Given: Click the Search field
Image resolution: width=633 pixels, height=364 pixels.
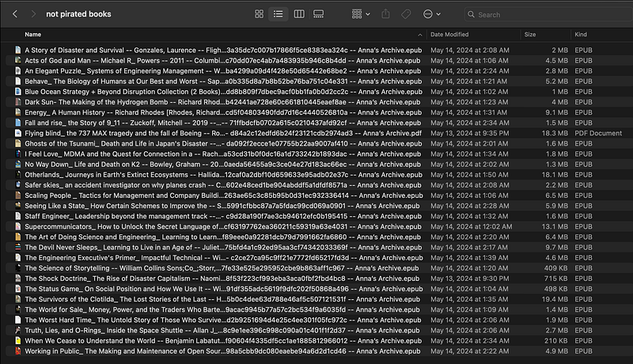Looking at the screenshot, I should pyautogui.click(x=548, y=14).
